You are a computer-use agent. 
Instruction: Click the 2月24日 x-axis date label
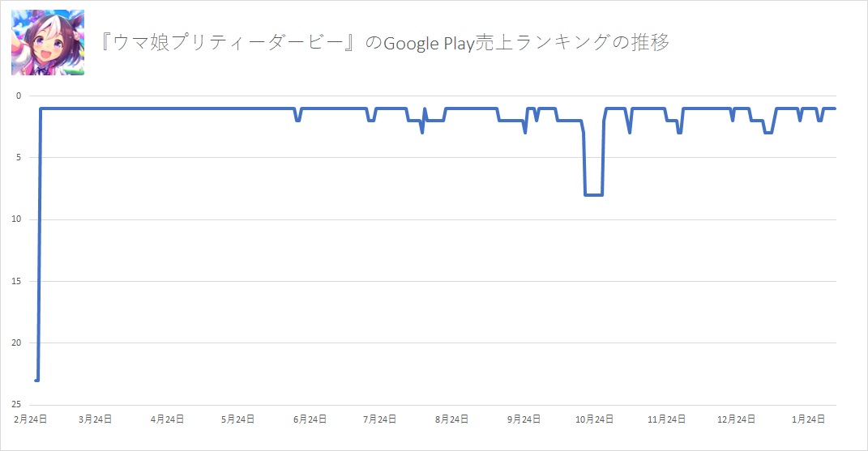point(30,419)
